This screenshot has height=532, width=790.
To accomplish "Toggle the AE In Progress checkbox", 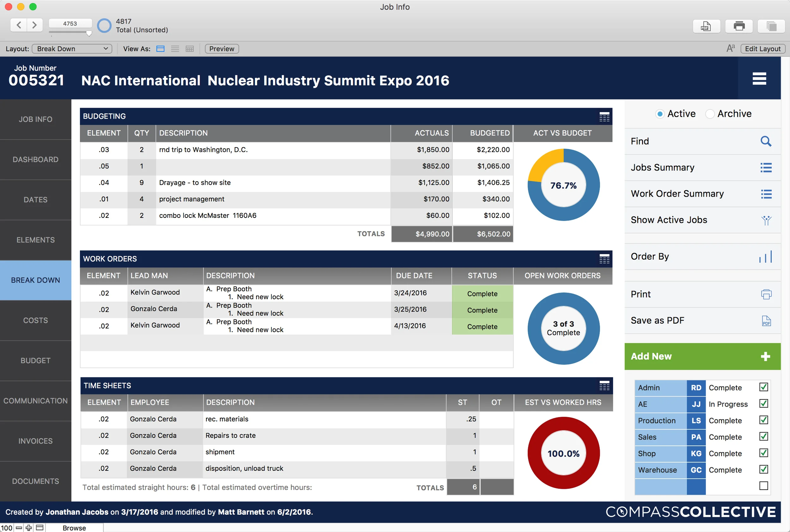I will (x=763, y=403).
